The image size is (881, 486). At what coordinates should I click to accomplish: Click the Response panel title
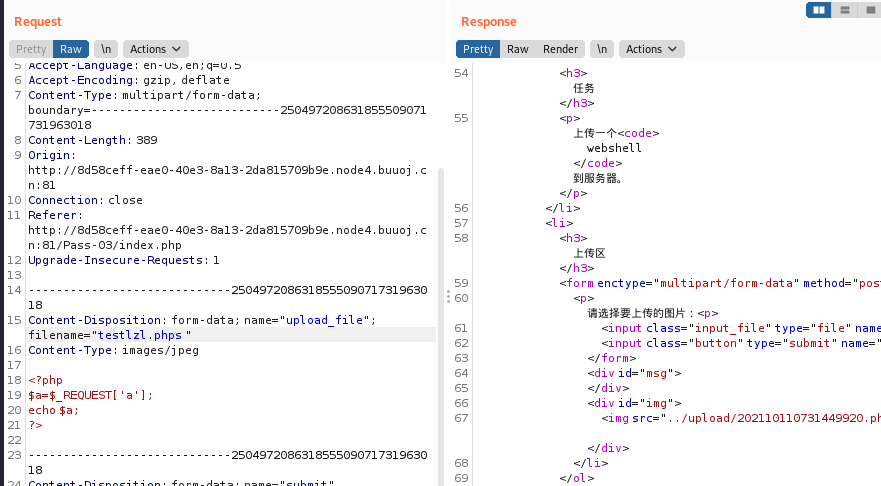coord(489,21)
